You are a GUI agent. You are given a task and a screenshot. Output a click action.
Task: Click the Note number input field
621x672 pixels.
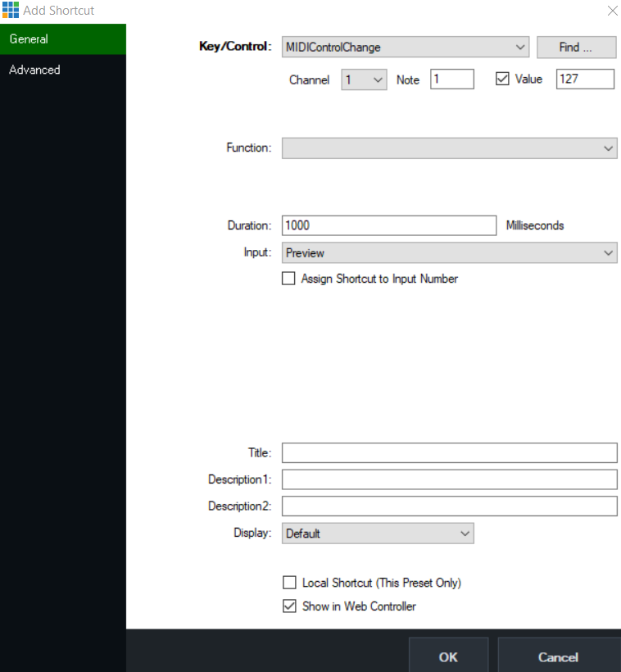click(451, 79)
